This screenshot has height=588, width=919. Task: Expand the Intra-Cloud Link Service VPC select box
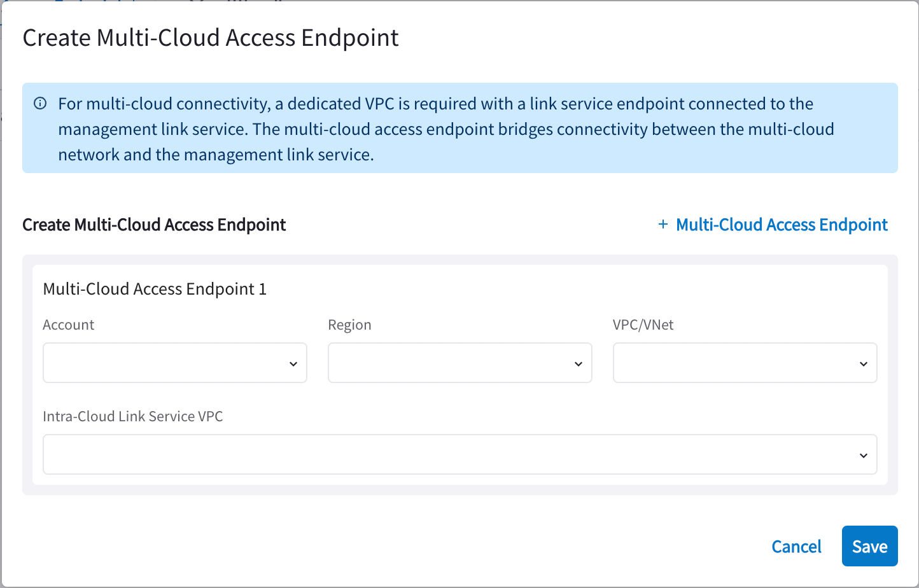[459, 455]
